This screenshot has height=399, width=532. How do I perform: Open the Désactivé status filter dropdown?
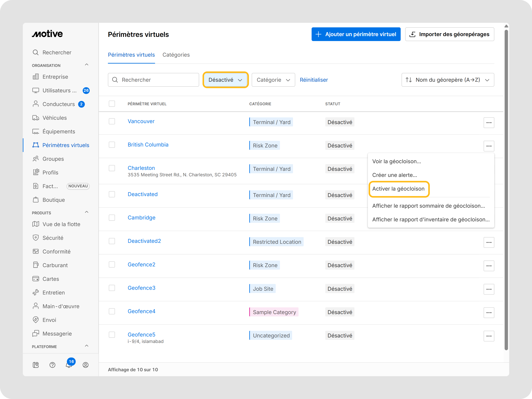pyautogui.click(x=225, y=80)
